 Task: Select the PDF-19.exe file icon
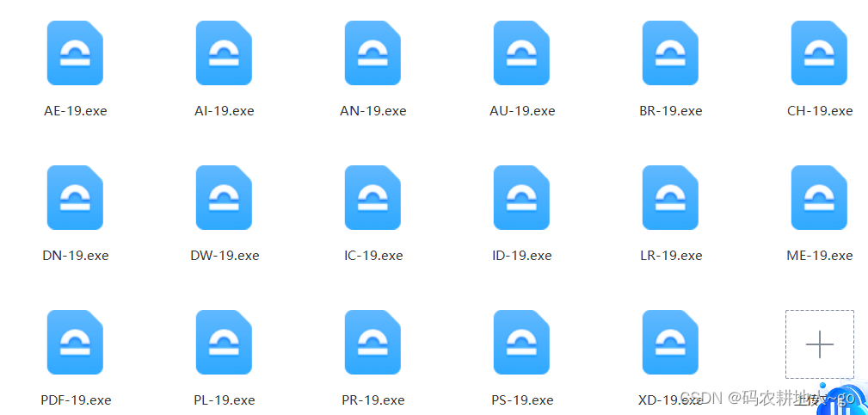(76, 343)
